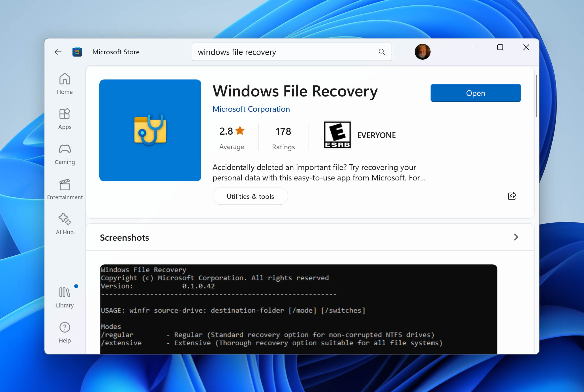Click the search magnifier icon
Image resolution: width=584 pixels, height=392 pixels.
tap(382, 52)
